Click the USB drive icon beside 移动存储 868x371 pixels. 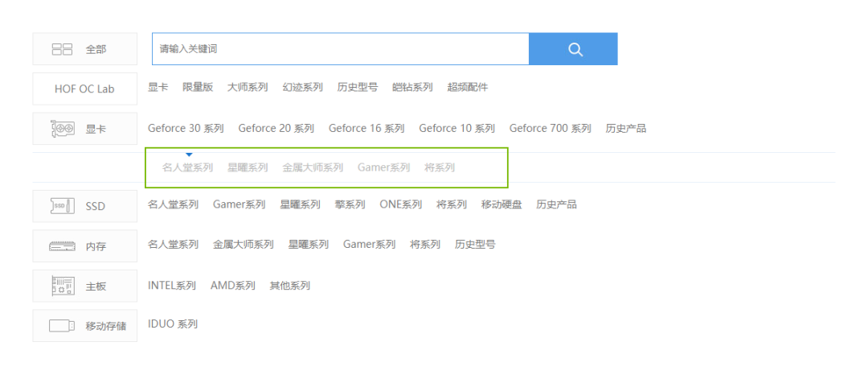click(62, 325)
